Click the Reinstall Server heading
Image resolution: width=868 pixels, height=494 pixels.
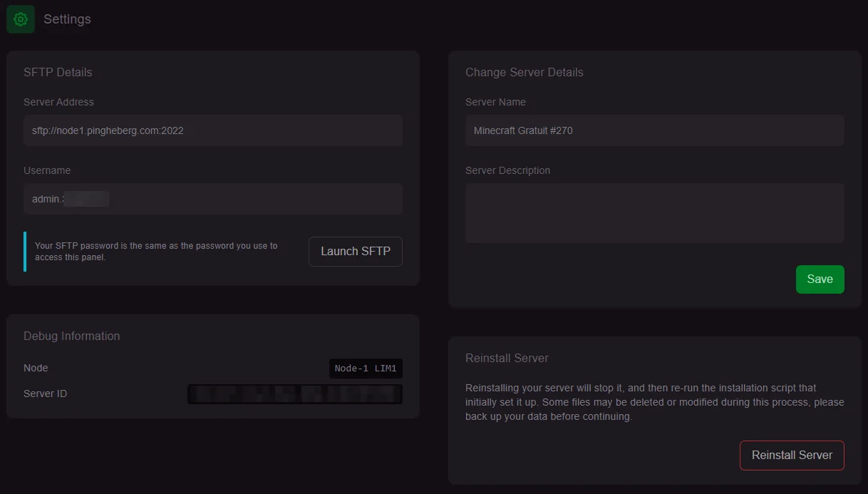(x=507, y=358)
